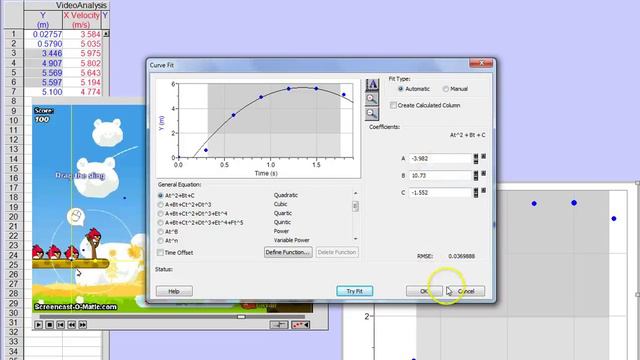The height and width of the screenshot is (360, 640).
Task: Select the At^B Power equation
Action: click(x=160, y=231)
